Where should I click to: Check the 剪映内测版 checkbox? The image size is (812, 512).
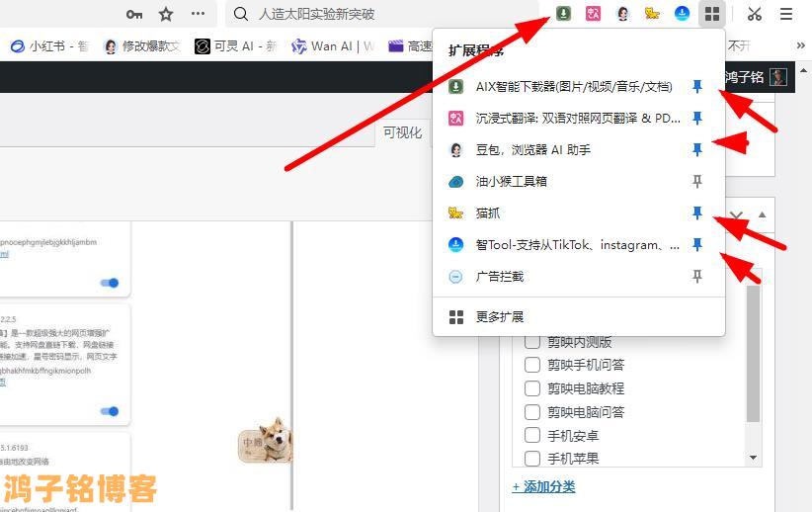tap(532, 342)
